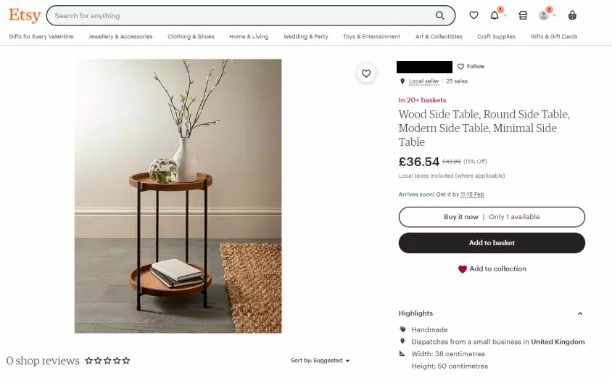
Task: Click Buy it now button
Action: 492,217
